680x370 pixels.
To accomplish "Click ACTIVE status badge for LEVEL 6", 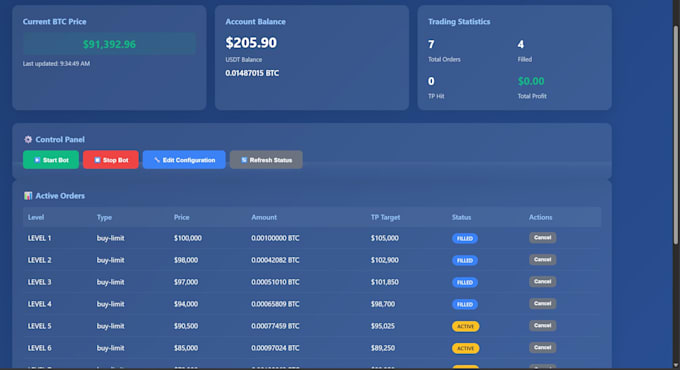I will [x=466, y=348].
